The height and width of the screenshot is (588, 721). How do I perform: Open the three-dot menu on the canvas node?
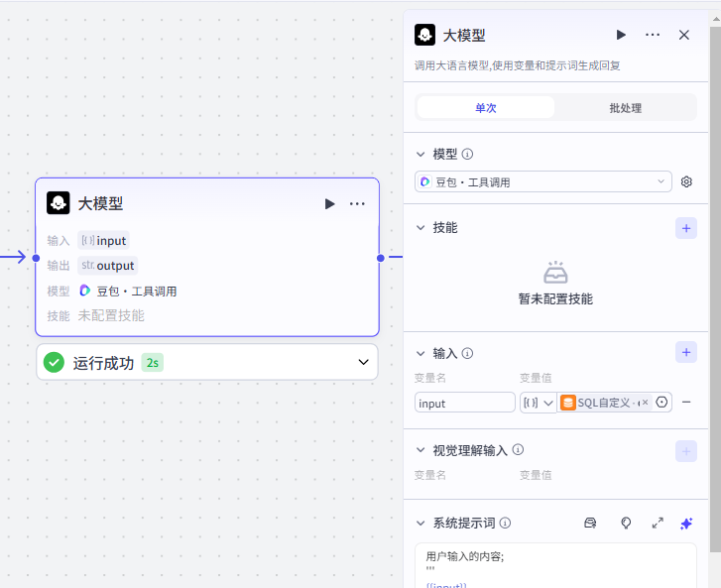357,203
